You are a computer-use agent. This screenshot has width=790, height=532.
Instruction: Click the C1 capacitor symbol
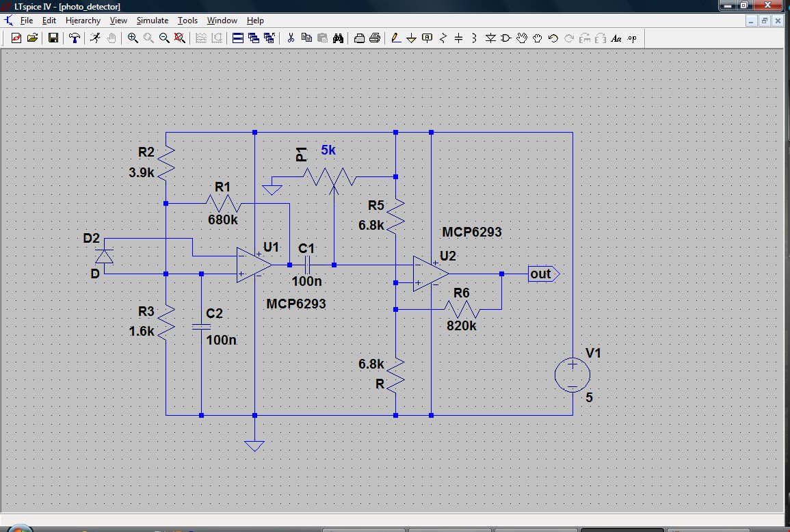[307, 265]
